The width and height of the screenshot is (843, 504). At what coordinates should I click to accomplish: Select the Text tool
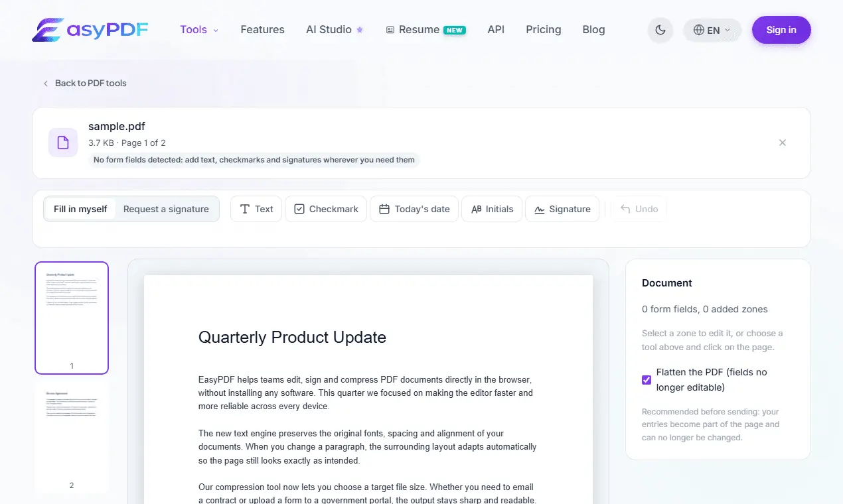(x=256, y=209)
